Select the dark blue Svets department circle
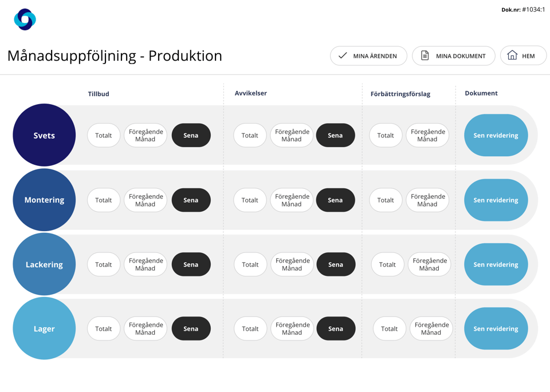Image resolution: width=550 pixels, height=392 pixels. click(x=44, y=134)
